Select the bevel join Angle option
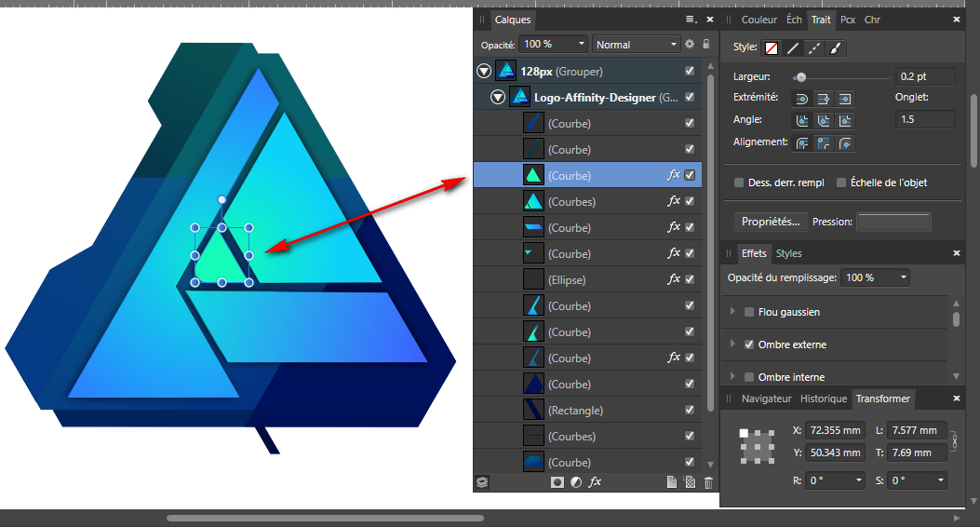 [824, 121]
